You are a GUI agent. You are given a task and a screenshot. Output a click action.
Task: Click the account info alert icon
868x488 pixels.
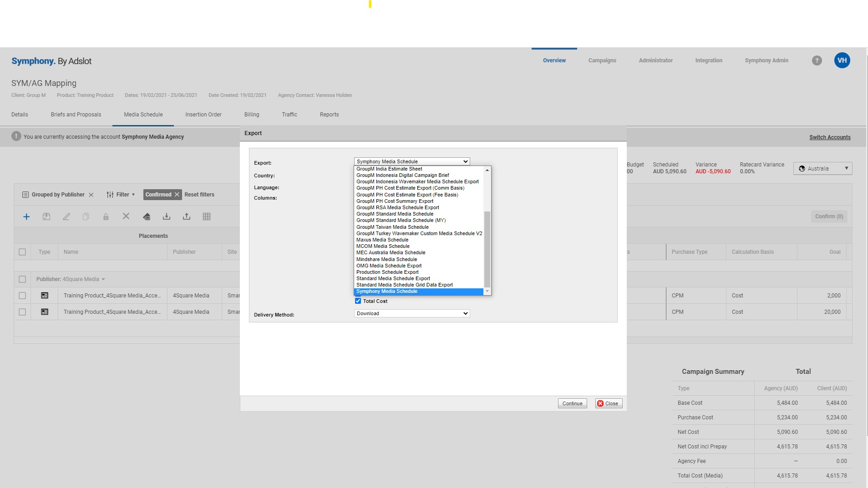click(16, 136)
